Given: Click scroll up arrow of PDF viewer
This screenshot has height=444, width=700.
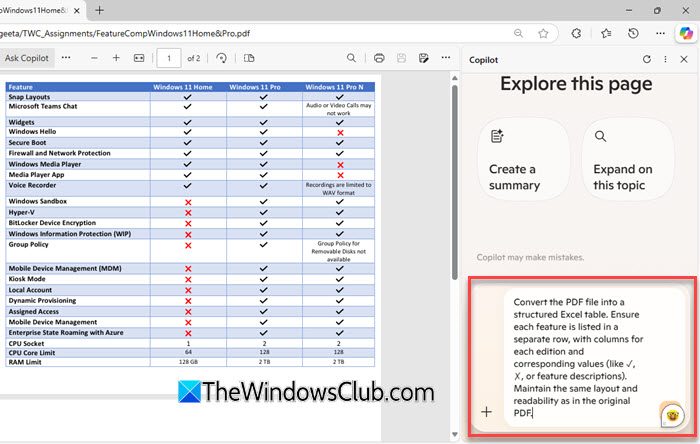Looking at the screenshot, I should 454,78.
